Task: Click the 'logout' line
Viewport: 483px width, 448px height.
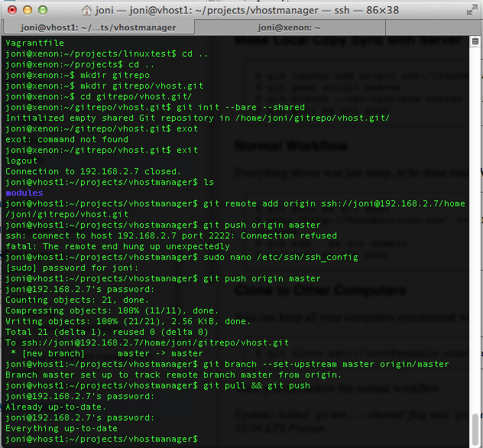Action: (21, 161)
